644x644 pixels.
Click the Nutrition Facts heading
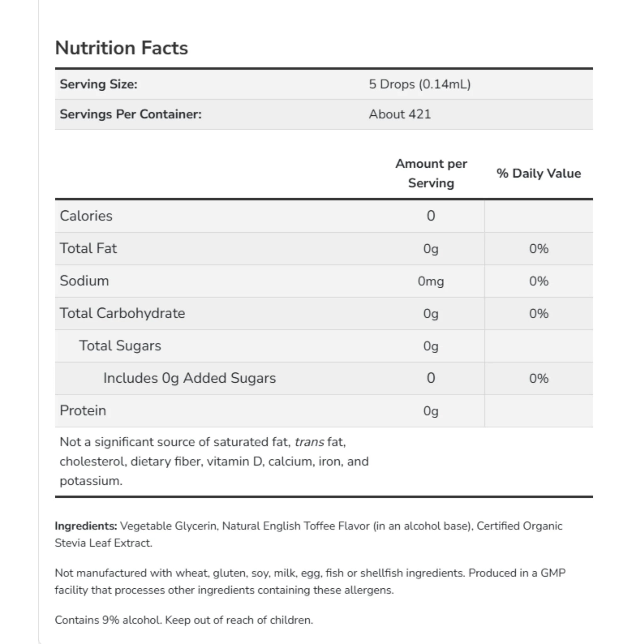tap(121, 48)
